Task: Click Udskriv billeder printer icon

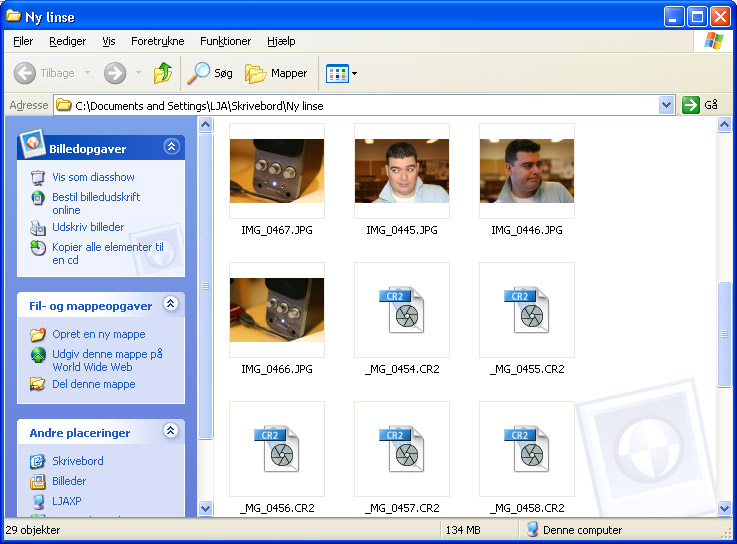Action: (38, 227)
